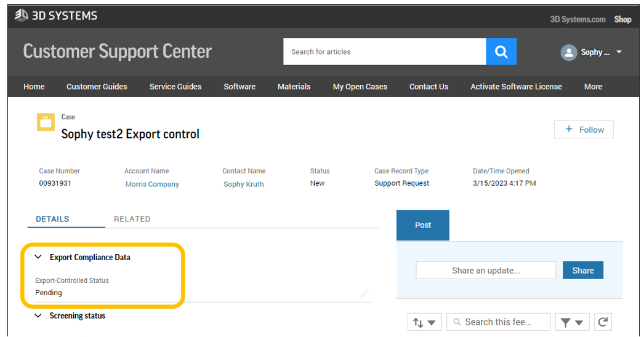Click the yellow case briefcase icon
The image size is (644, 337).
pos(46,122)
